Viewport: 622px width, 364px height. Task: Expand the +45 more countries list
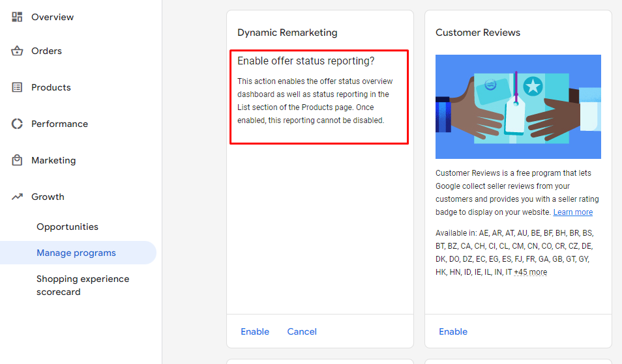[x=530, y=272]
